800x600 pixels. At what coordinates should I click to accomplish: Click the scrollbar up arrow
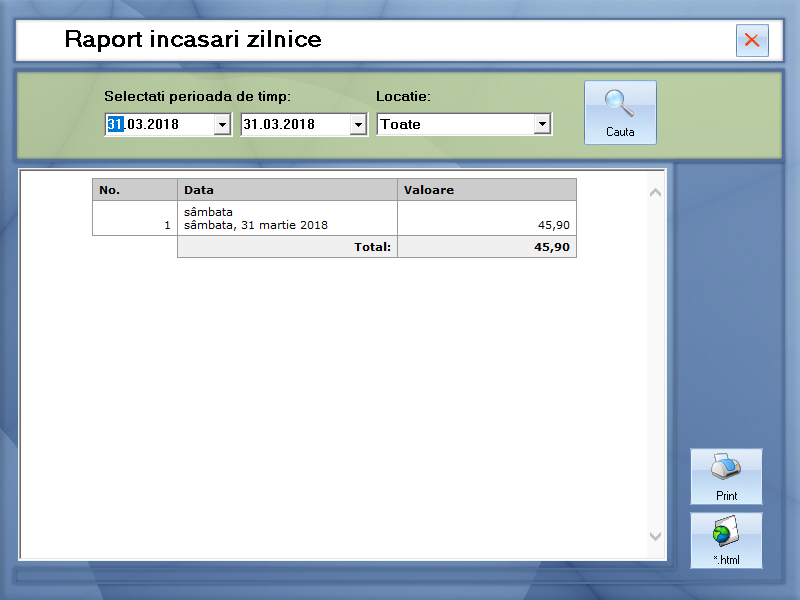[656, 192]
